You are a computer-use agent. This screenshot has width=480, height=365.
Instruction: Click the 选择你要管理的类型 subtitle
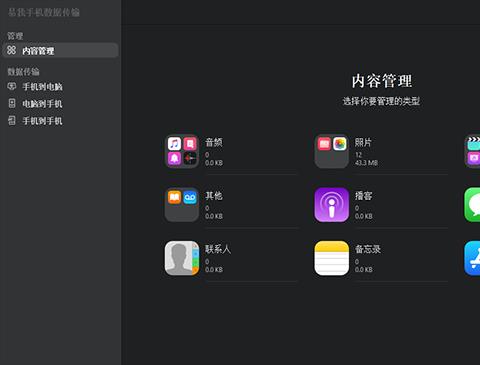click(x=381, y=101)
